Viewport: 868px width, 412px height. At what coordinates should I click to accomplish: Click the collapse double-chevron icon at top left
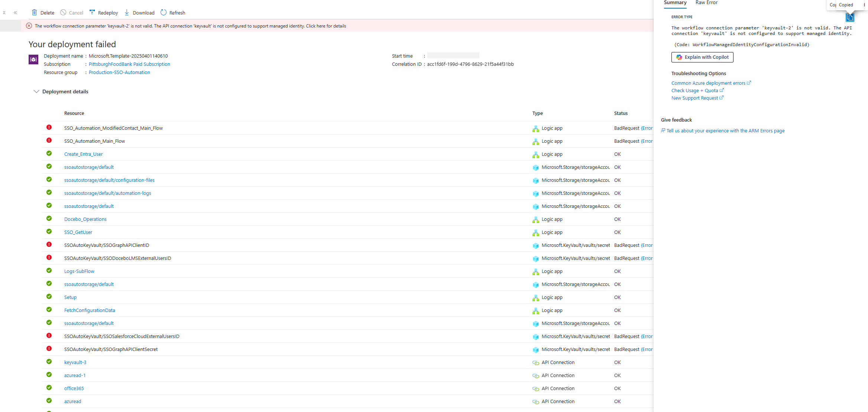15,13
